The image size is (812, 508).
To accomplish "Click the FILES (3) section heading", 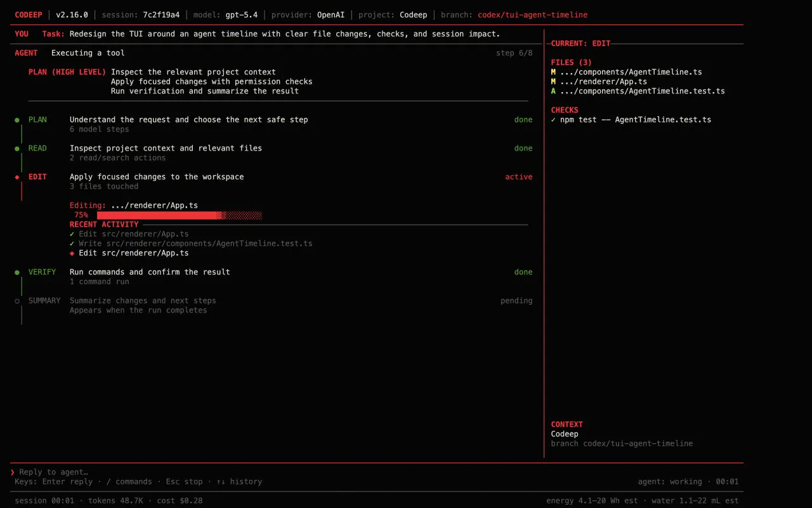I will point(572,63).
